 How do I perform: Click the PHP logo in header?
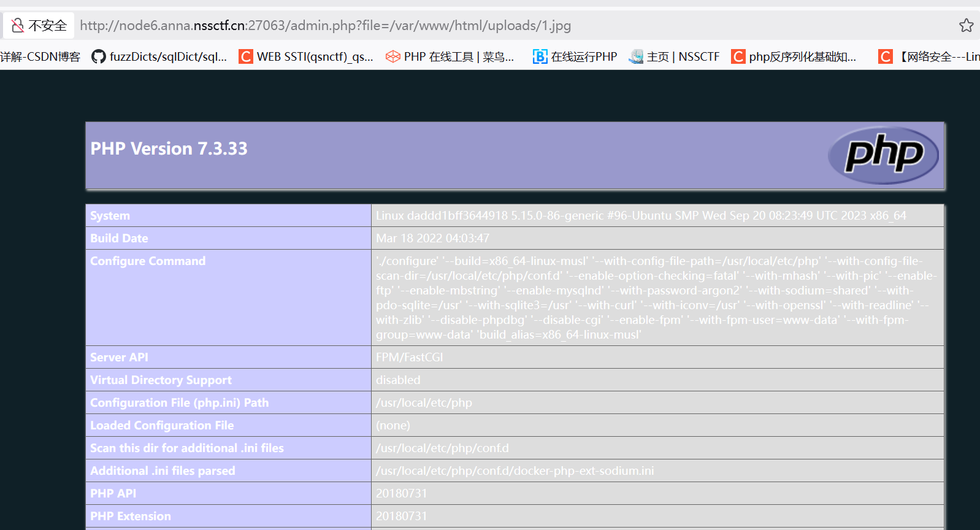[883, 155]
